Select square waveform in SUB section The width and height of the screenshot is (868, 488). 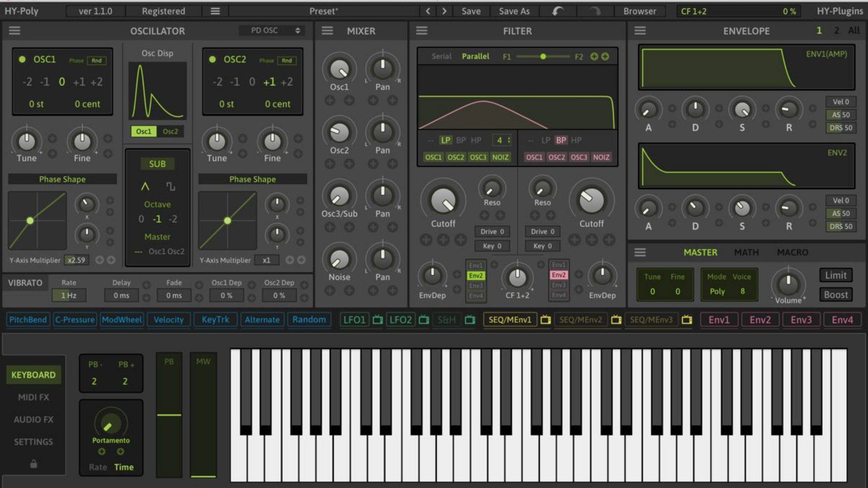(170, 186)
